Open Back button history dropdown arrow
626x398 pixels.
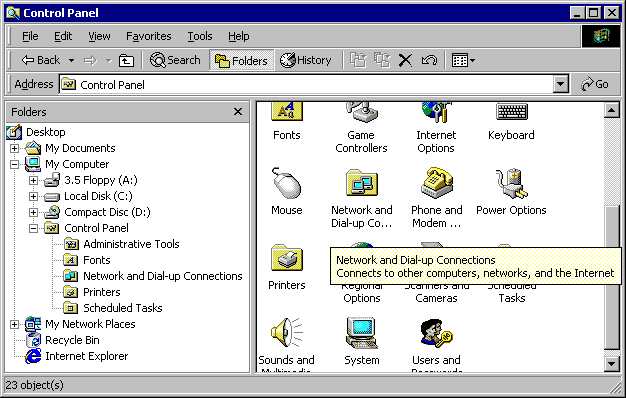pos(71,61)
